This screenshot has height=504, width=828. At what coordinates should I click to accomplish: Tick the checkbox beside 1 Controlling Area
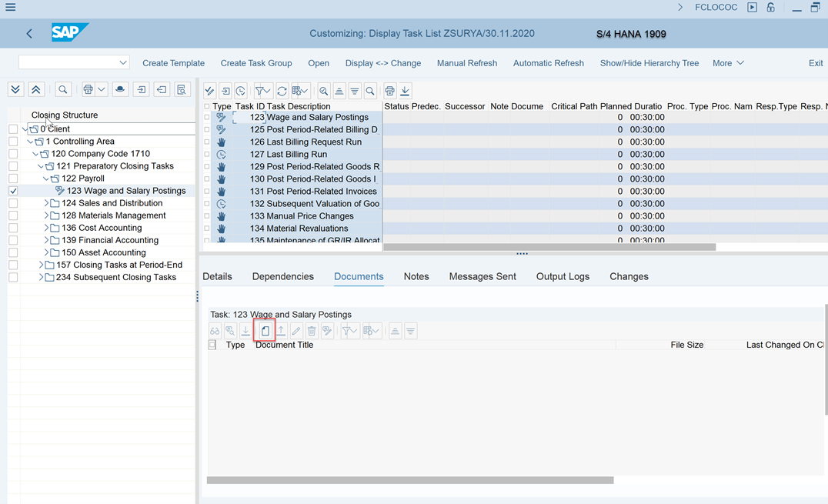(x=13, y=142)
